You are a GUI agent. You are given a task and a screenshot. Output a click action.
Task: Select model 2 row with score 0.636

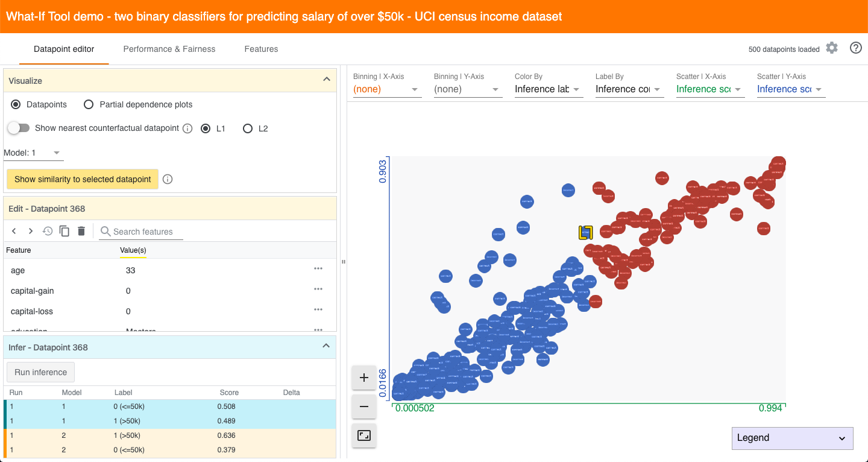tap(170, 435)
